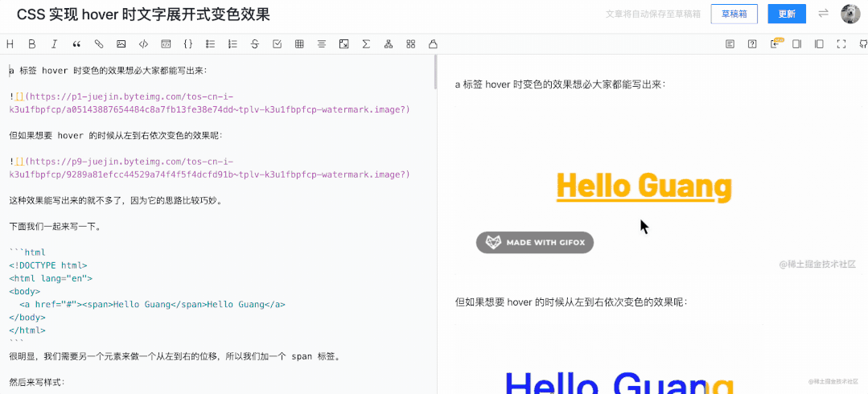The width and height of the screenshot is (868, 394).
Task: Click the import icon with NEW badge
Action: [x=775, y=43]
